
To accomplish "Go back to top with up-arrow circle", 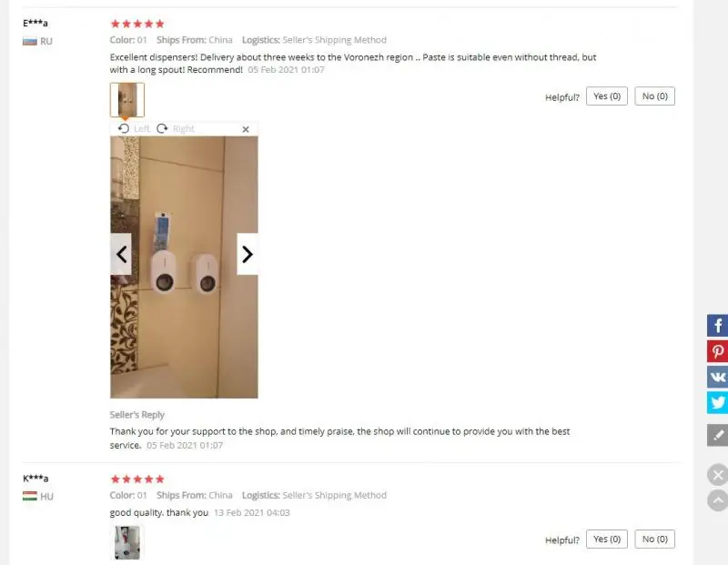I will click(x=718, y=500).
